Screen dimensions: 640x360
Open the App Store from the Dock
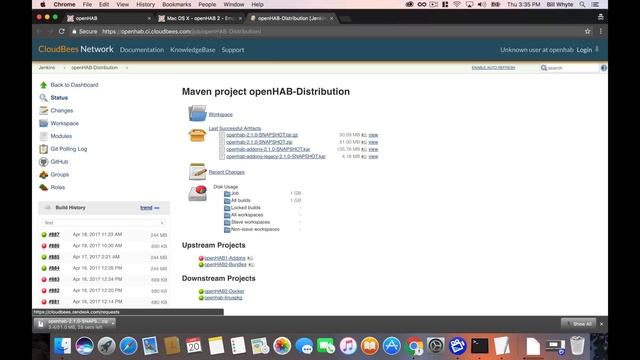pyautogui.click(x=391, y=346)
